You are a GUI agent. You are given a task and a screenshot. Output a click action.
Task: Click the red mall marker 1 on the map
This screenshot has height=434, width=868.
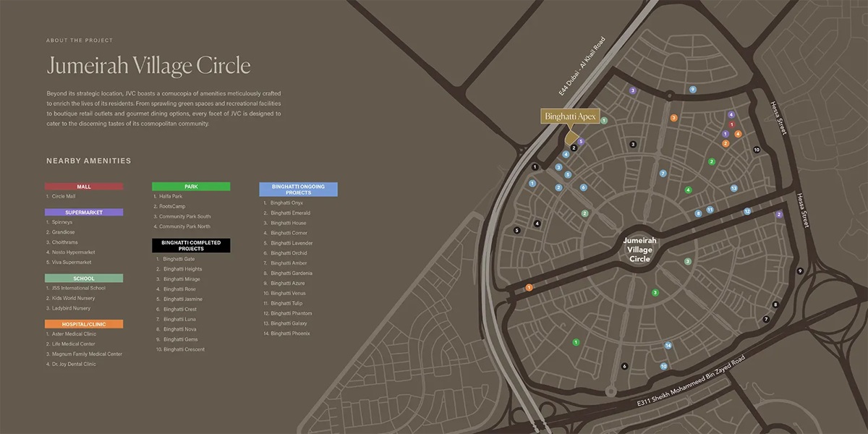pos(732,124)
